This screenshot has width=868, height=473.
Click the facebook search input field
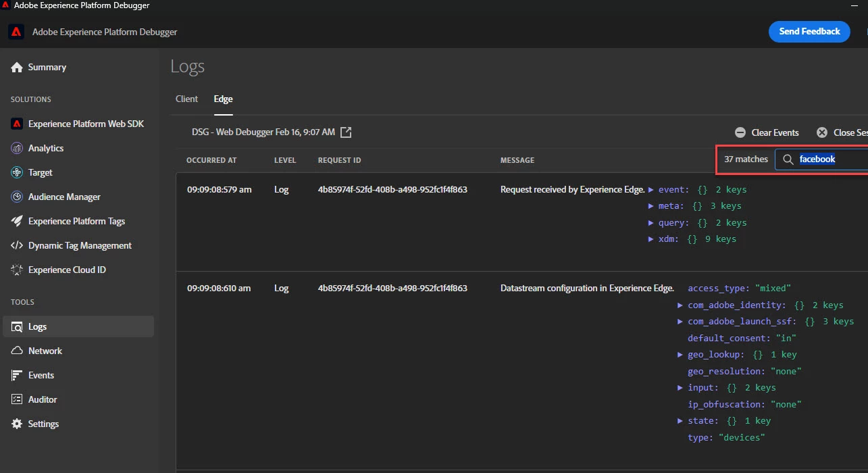[x=821, y=159]
